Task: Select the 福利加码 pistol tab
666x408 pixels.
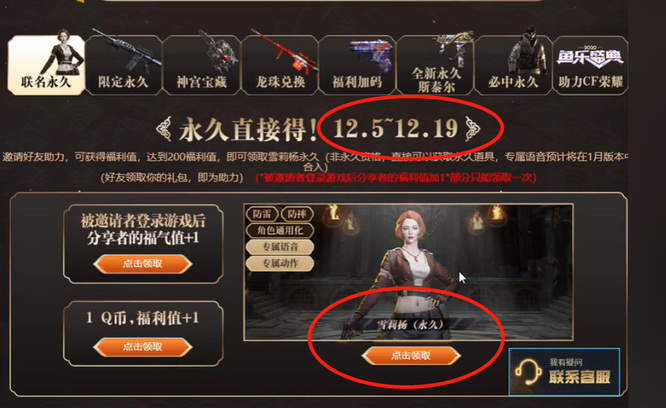Action: click(x=357, y=65)
